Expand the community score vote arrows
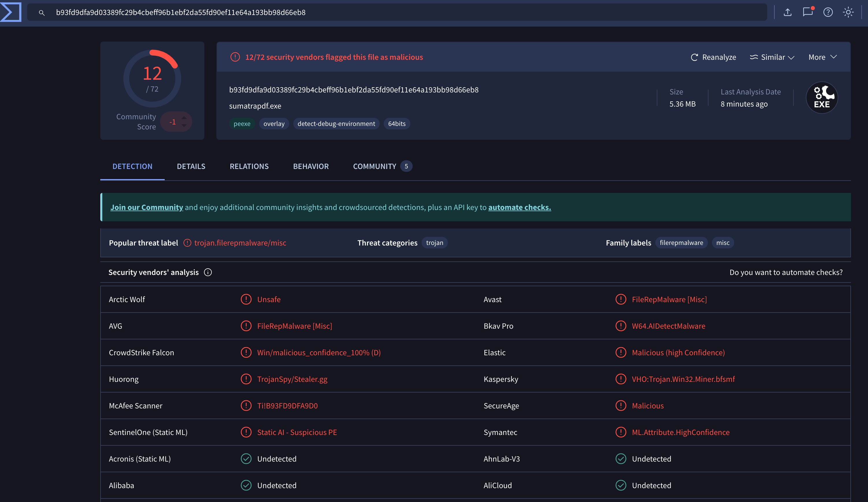 tap(185, 122)
